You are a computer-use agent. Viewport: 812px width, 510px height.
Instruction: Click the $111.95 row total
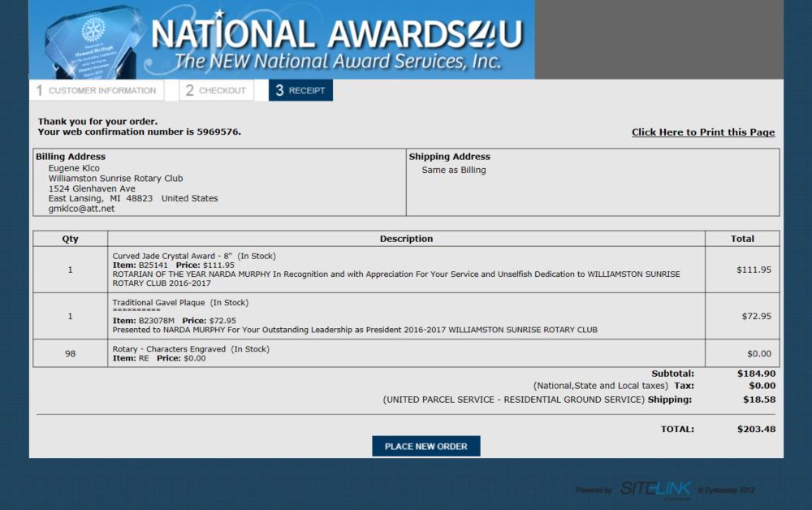pos(754,270)
